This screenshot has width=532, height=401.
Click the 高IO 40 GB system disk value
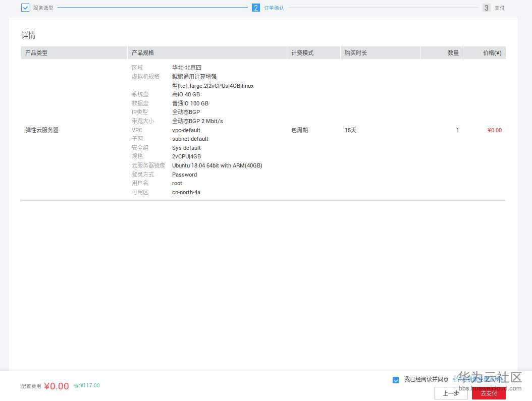point(186,94)
